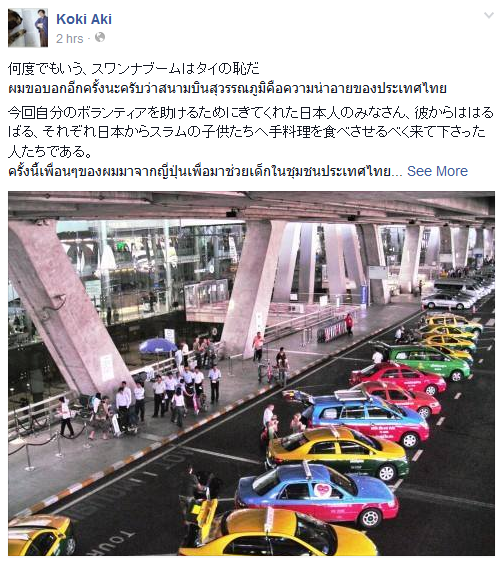Click the person in red shirt by railing

coord(348,324)
